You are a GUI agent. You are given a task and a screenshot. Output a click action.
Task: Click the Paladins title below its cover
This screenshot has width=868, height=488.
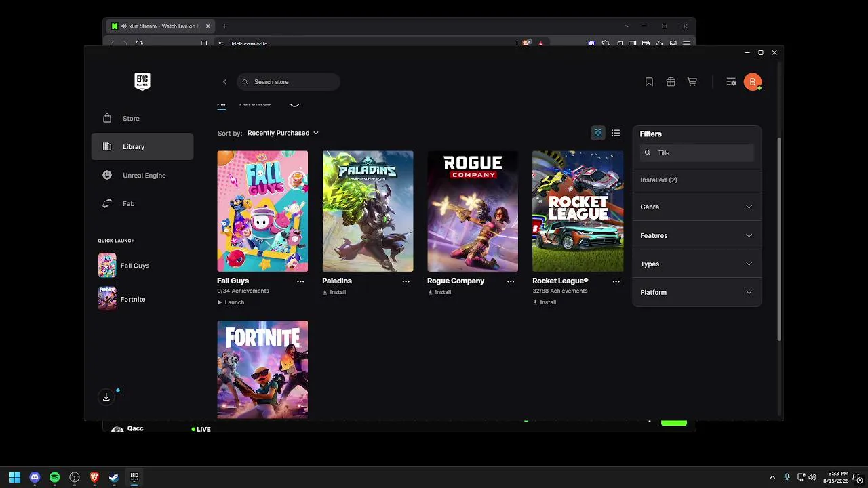point(337,281)
